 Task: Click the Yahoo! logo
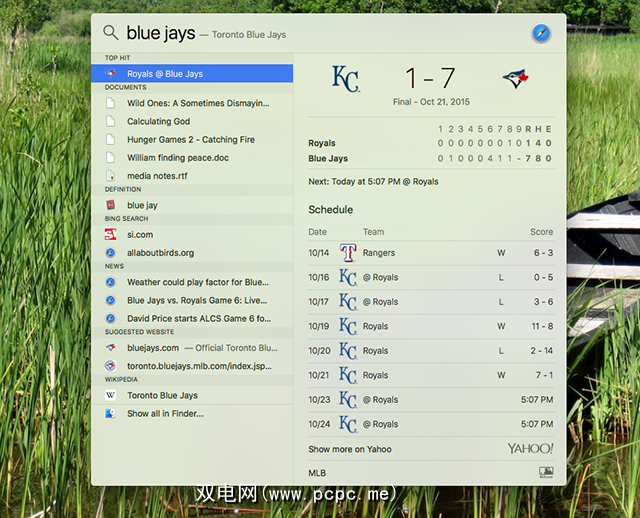click(530, 449)
